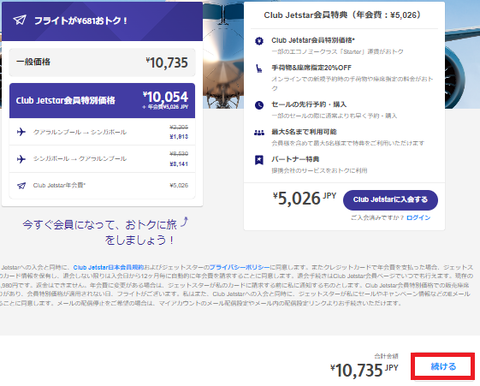
Task: Click the フライトが¥681おトク！ header text
Action: click(x=81, y=21)
